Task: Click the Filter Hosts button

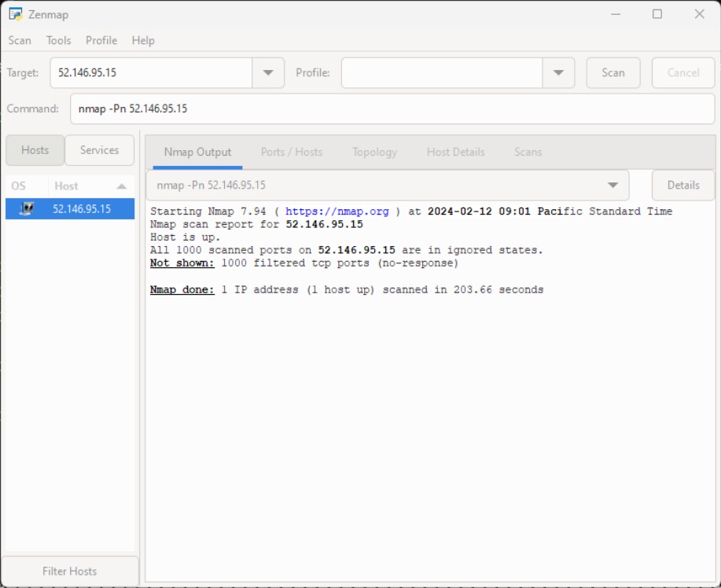Action: (70, 571)
